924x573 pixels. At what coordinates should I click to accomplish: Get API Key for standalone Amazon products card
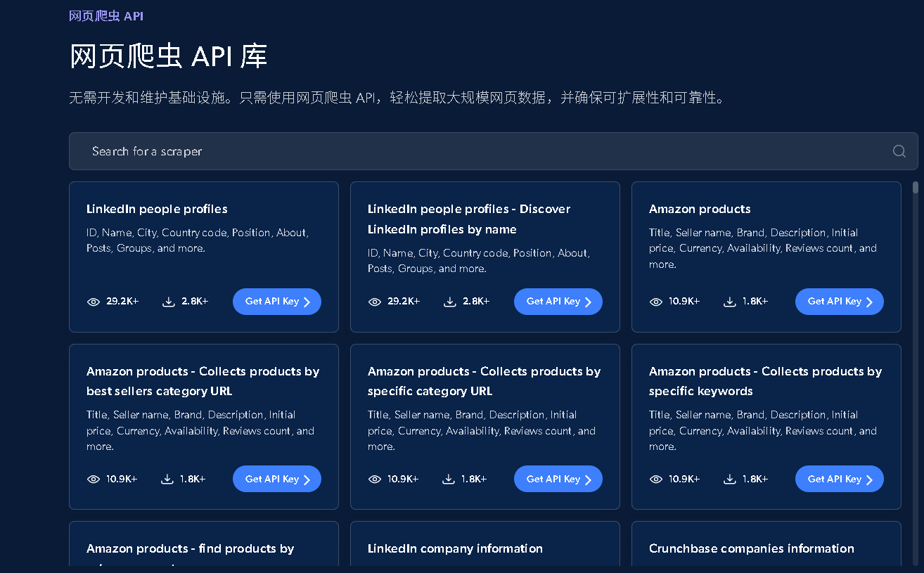(x=840, y=302)
